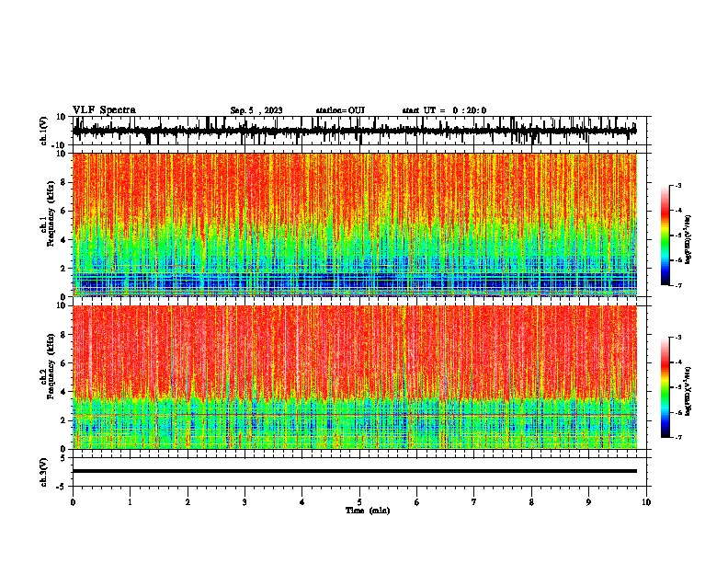Click the ch.2 spectrogram color bar
Image resolution: width=728 pixels, height=563 pixels.
pos(665,387)
